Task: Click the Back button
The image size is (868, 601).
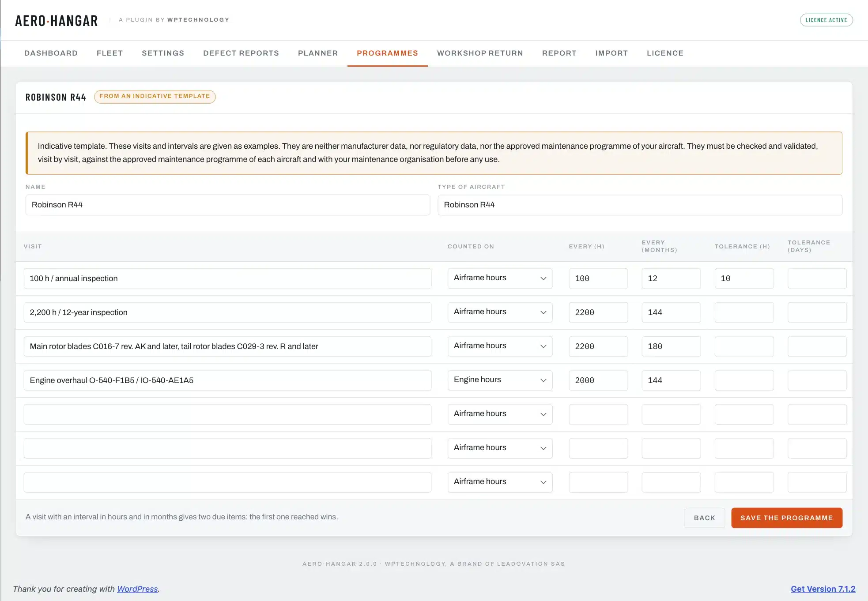Action: (704, 518)
